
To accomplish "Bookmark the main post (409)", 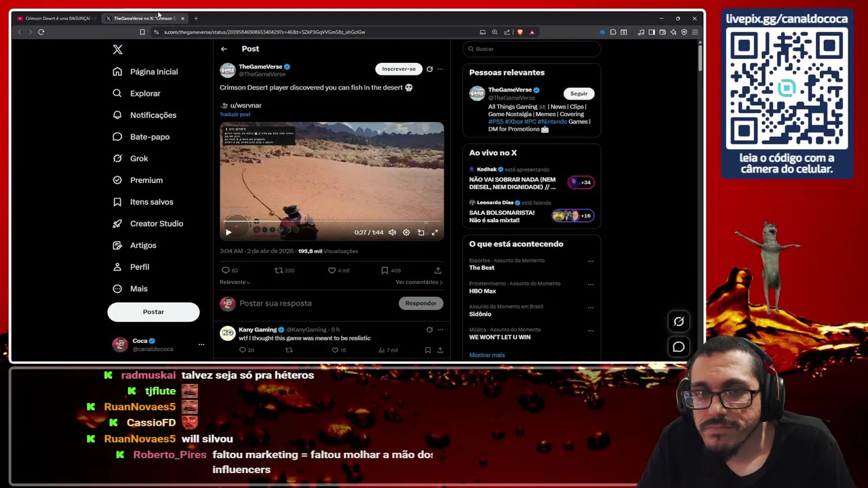I will 391,270.
